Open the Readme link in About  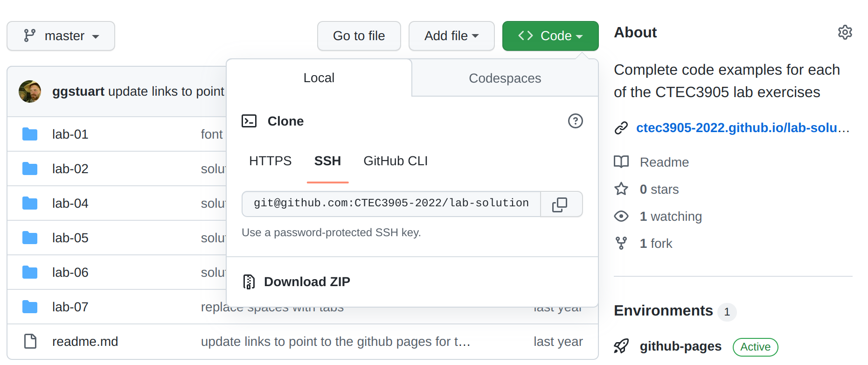coord(664,162)
